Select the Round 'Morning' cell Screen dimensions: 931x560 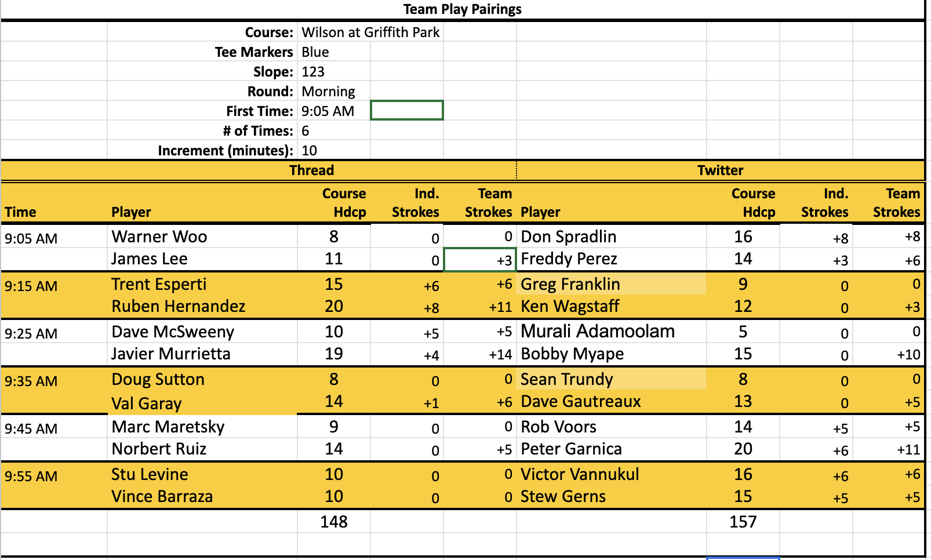333,92
